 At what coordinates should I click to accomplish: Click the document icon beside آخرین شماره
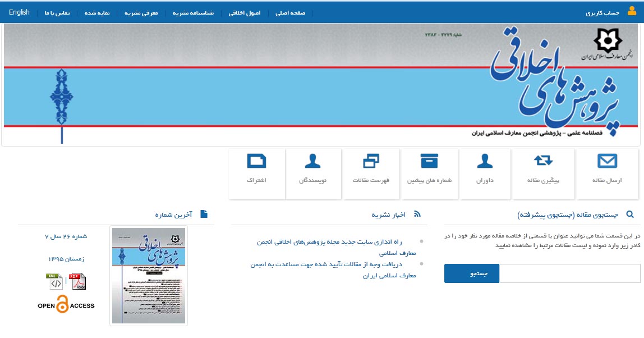(x=204, y=214)
